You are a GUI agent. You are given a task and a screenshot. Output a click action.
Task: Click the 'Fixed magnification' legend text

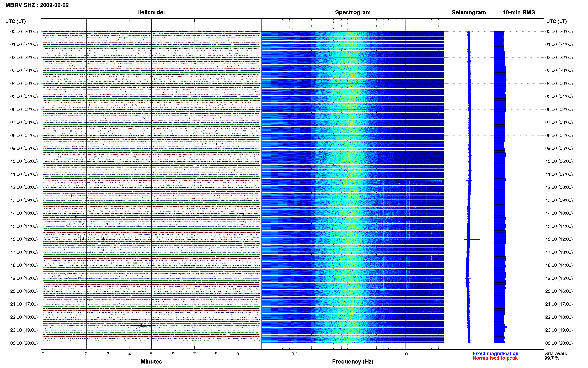tap(495, 353)
